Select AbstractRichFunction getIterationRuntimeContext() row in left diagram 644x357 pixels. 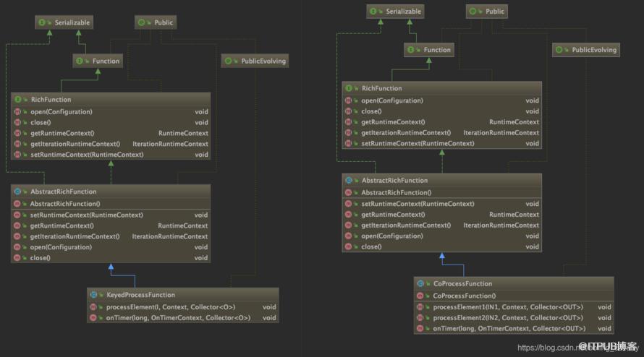[111, 236]
